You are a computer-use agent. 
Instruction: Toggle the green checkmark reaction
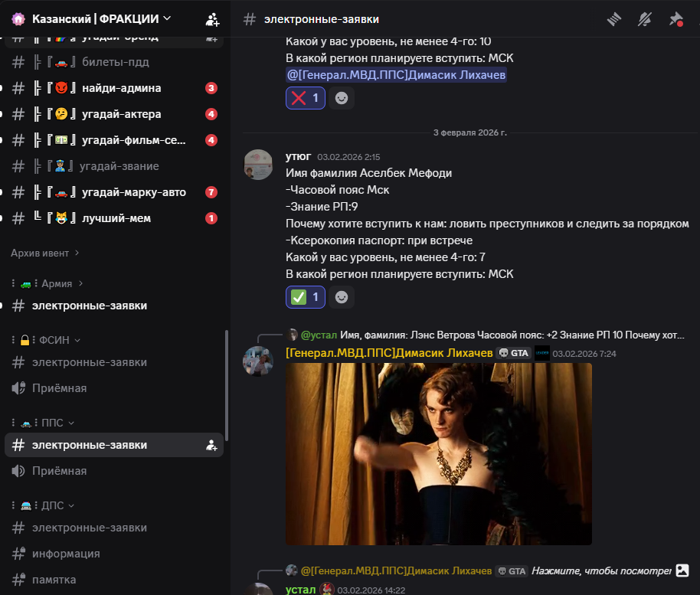click(x=306, y=297)
